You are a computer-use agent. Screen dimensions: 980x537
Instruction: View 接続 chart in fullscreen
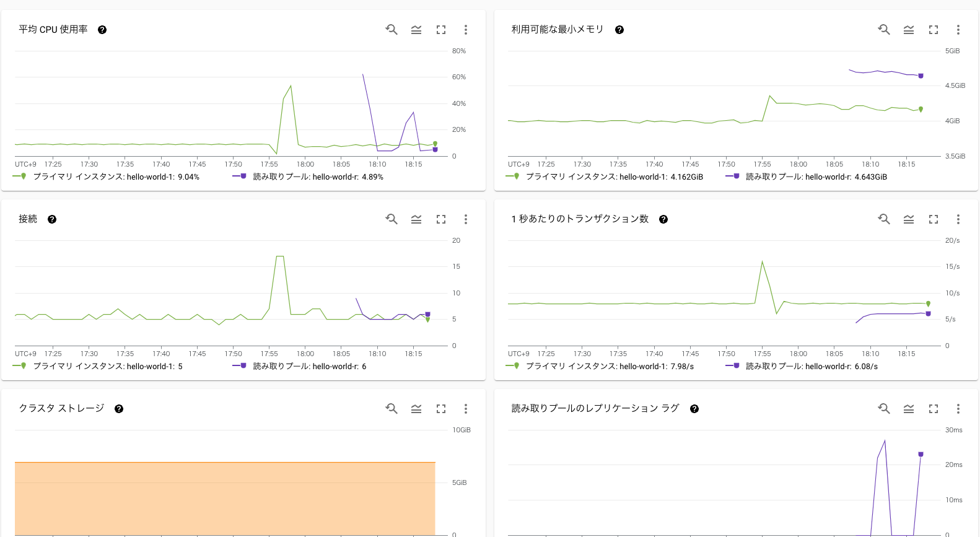tap(441, 219)
